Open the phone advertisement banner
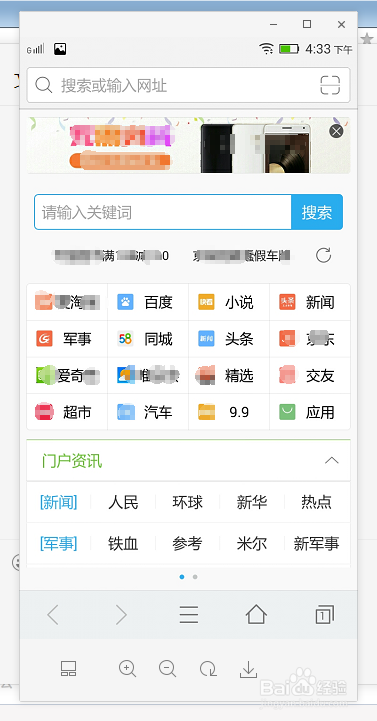377x721 pixels. (x=188, y=145)
